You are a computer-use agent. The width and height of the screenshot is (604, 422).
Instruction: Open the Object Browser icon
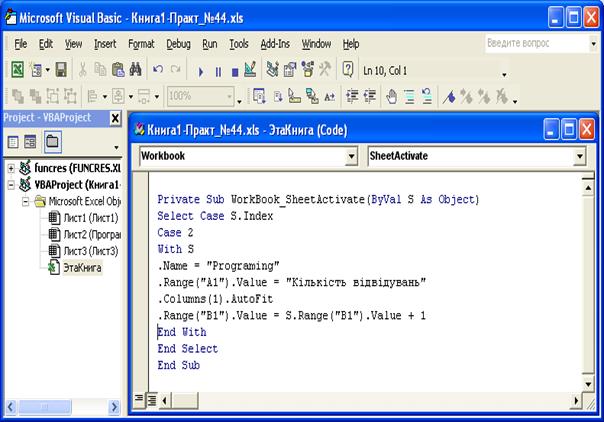[x=307, y=70]
